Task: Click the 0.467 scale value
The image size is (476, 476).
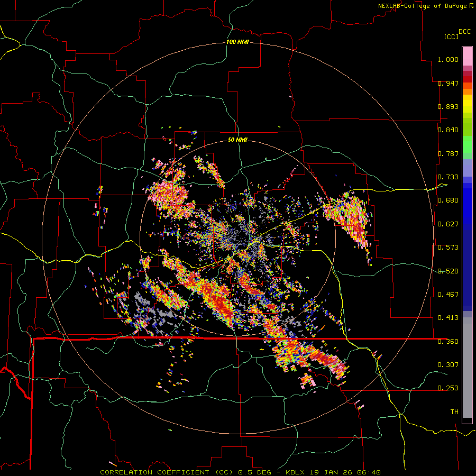Action: [448, 295]
